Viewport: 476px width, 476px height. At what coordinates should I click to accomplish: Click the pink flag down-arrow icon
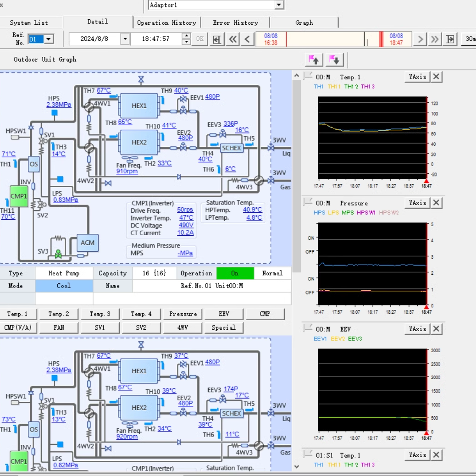point(334,60)
